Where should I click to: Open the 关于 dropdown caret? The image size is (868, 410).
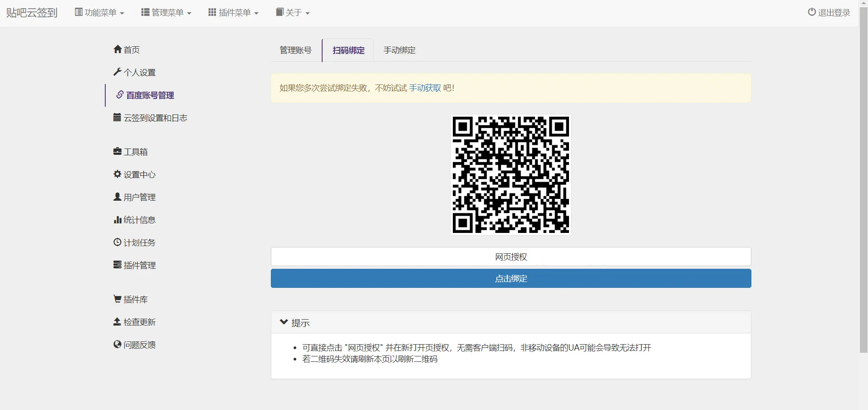pyautogui.click(x=308, y=13)
